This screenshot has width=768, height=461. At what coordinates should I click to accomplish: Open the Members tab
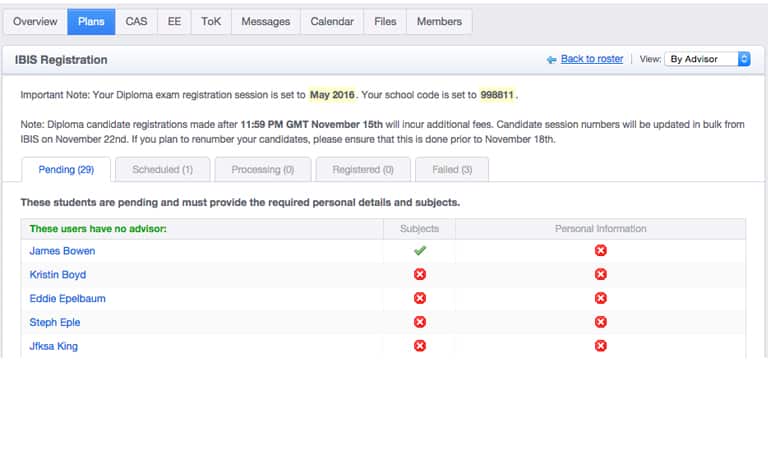439,22
